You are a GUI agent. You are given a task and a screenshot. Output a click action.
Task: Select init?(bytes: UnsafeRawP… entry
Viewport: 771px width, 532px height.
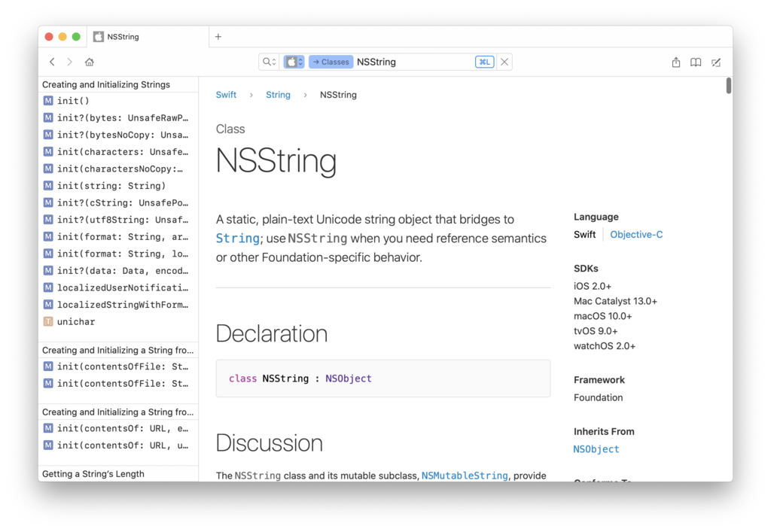point(118,118)
